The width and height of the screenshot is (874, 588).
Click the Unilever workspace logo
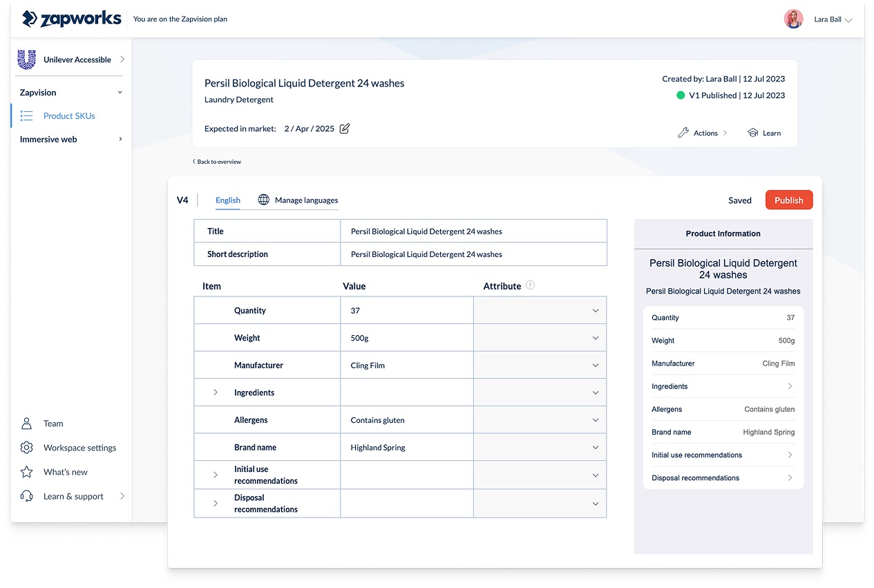pos(26,59)
